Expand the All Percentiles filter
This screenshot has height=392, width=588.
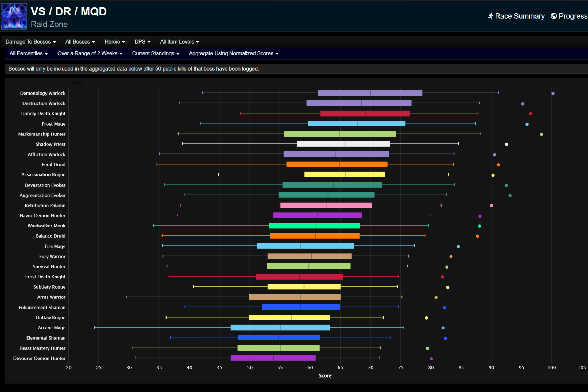[28, 53]
